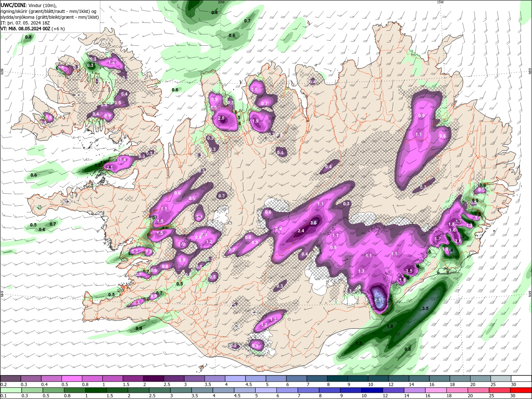Image resolution: width=532 pixels, height=399 pixels.
Task: Click the map value '2.4' beside the 3.6 peak
Action: (x=301, y=231)
